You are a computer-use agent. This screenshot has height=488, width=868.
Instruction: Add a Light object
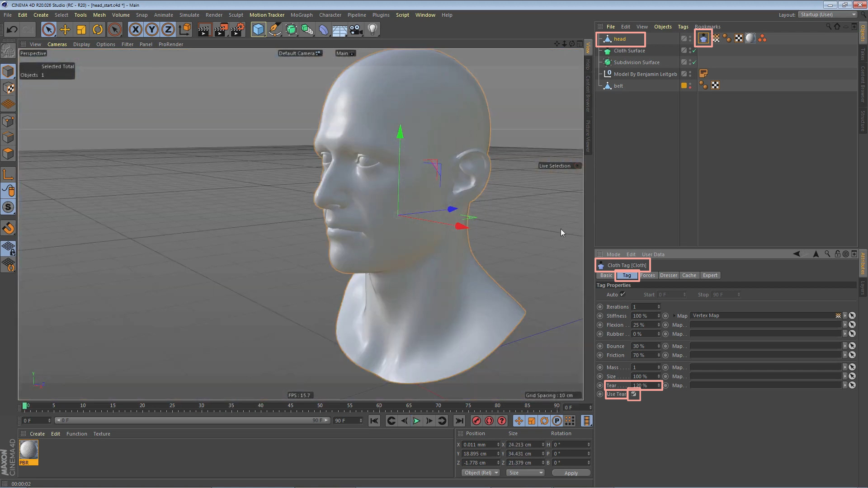pyautogui.click(x=373, y=30)
